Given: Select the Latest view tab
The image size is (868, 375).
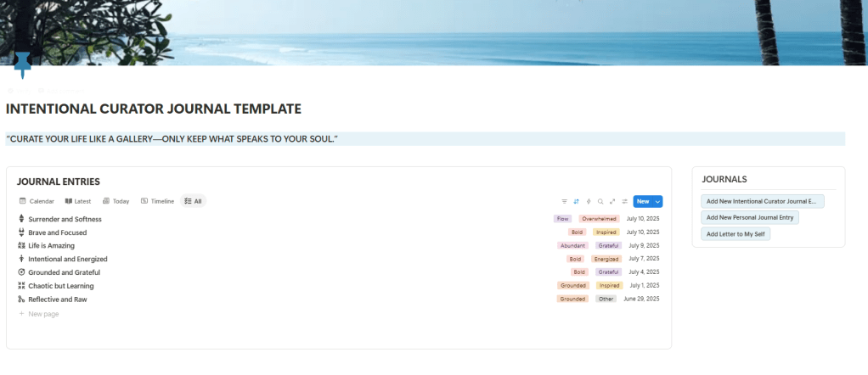Looking at the screenshot, I should pyautogui.click(x=77, y=201).
